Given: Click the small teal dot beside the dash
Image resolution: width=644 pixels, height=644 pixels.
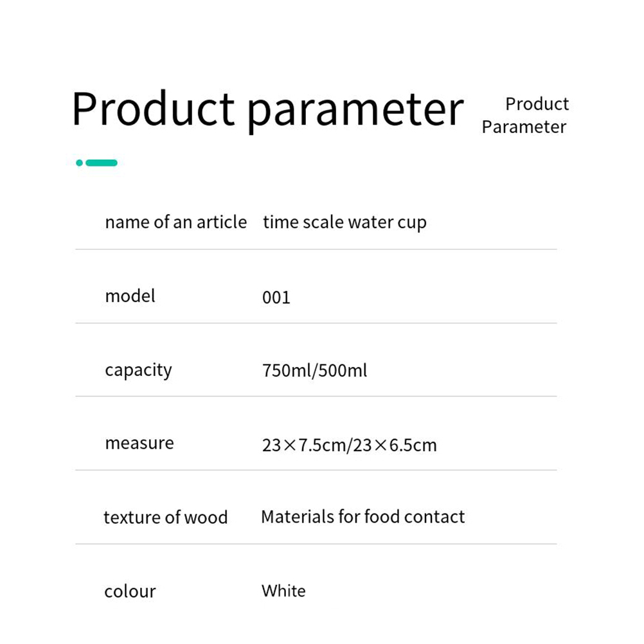Looking at the screenshot, I should [79, 163].
